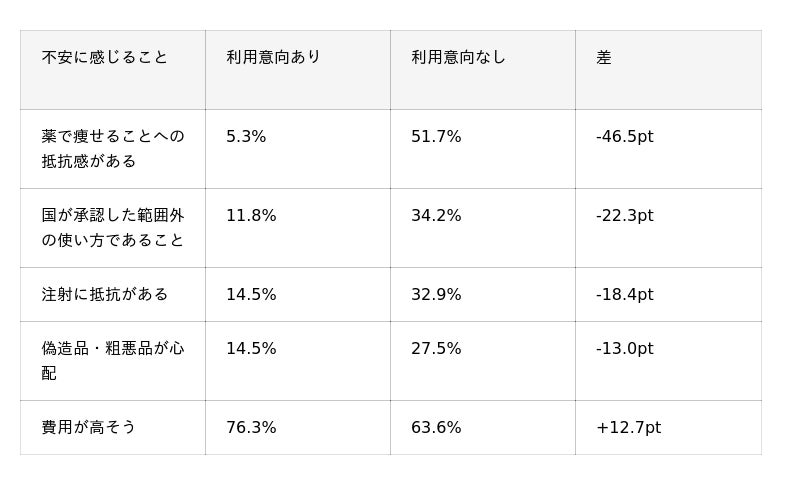Image resolution: width=800 pixels, height=485 pixels.
Task: Click the 注射に抵抗がある row label
Action: pos(105,294)
